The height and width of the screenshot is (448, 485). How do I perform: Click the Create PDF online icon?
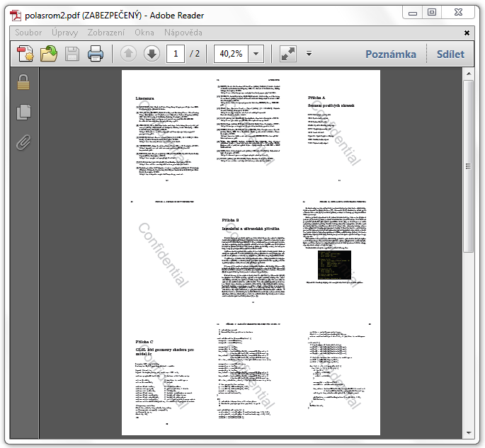[x=25, y=54]
